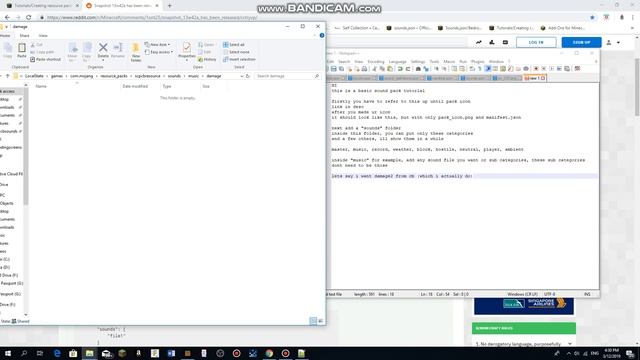Open Word from taskbar

[171, 353]
